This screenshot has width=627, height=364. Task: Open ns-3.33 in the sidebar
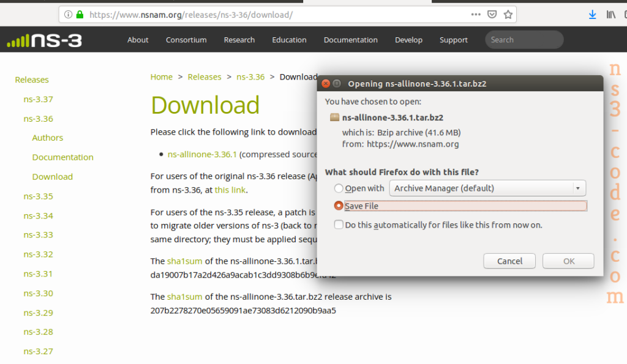click(38, 234)
